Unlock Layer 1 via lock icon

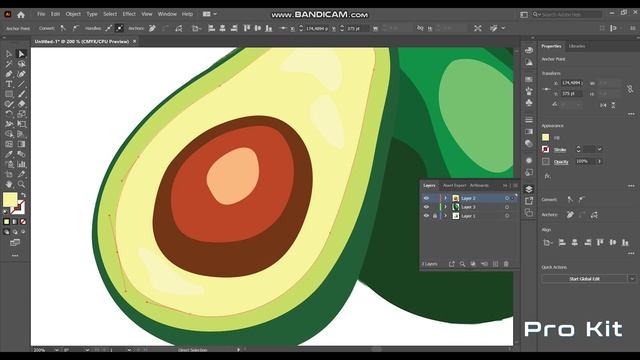(435, 216)
